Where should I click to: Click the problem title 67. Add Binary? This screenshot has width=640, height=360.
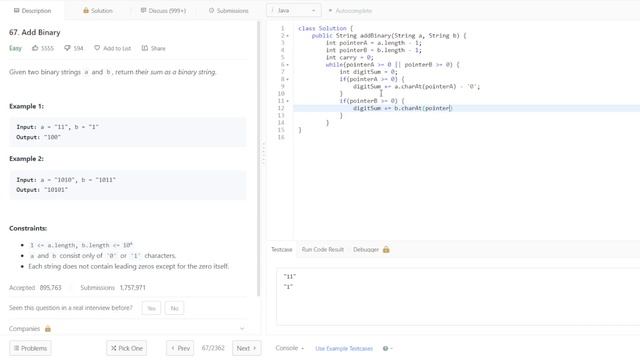(x=35, y=32)
